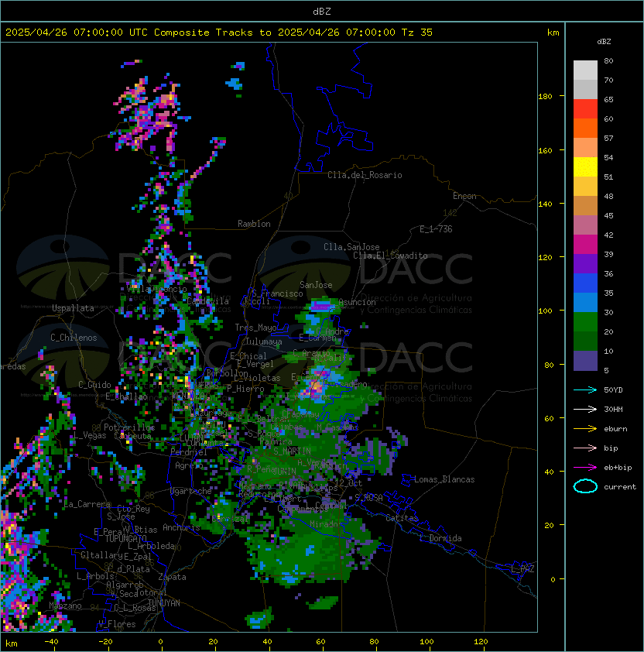The width and height of the screenshot is (644, 652).
Task: Select the L_Dormida map label
Action: [440, 538]
